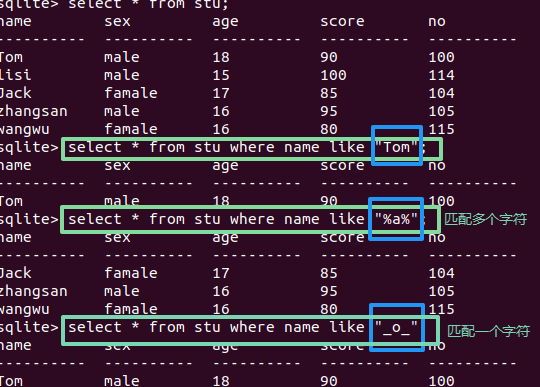
Task: Click score "95" in zhangsan's row of the first table
Action: [x=329, y=111]
